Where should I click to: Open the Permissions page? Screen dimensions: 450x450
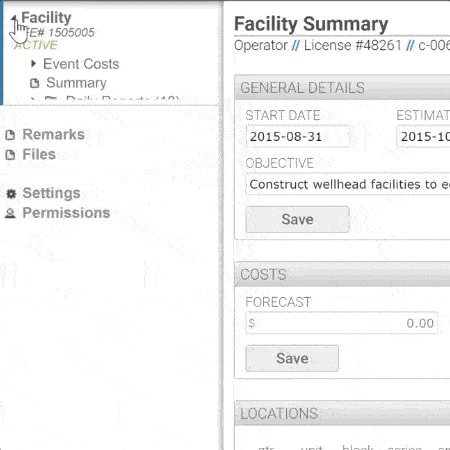click(66, 213)
